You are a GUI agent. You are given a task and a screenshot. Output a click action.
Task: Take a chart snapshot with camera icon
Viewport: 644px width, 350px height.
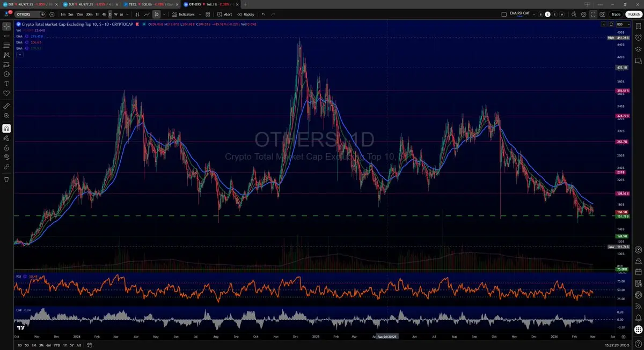point(603,14)
